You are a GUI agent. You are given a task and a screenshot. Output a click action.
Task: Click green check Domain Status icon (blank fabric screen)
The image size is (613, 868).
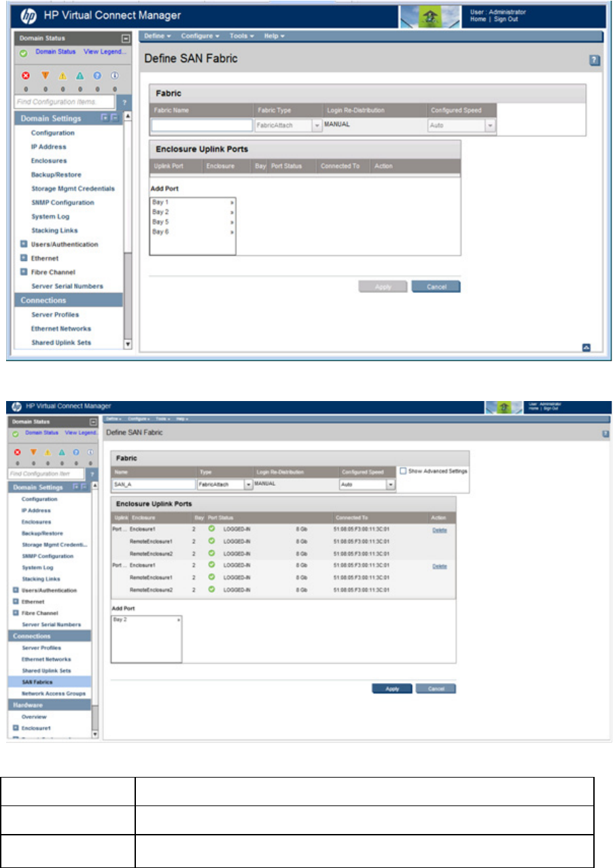pyautogui.click(x=23, y=52)
